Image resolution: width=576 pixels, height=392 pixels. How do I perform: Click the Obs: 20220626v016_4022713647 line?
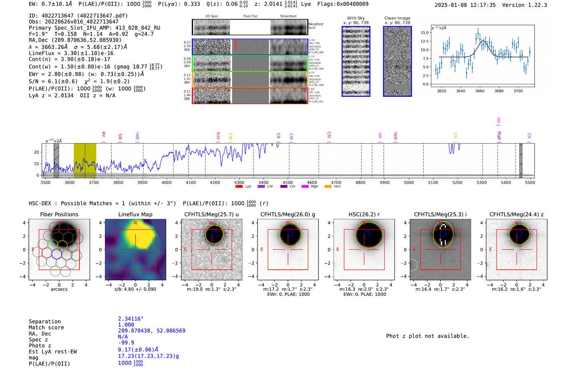[74, 22]
